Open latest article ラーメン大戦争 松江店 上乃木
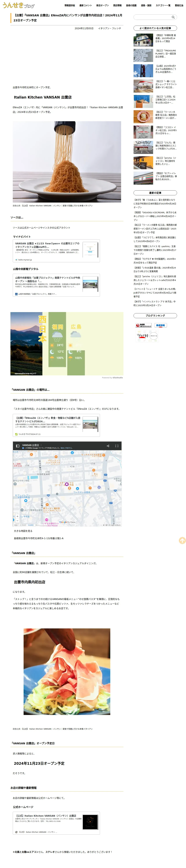This screenshot has width=186, height=868. click(x=155, y=229)
